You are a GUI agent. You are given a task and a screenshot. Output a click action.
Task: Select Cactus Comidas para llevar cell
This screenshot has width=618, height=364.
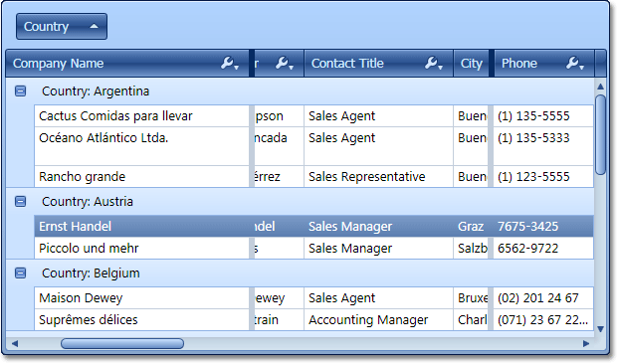[x=142, y=115]
